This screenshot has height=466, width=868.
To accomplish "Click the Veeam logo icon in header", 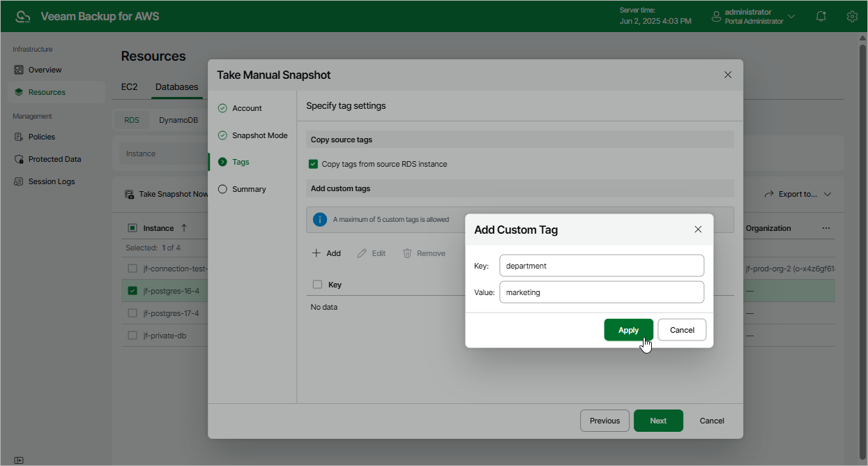I will 24,16.
